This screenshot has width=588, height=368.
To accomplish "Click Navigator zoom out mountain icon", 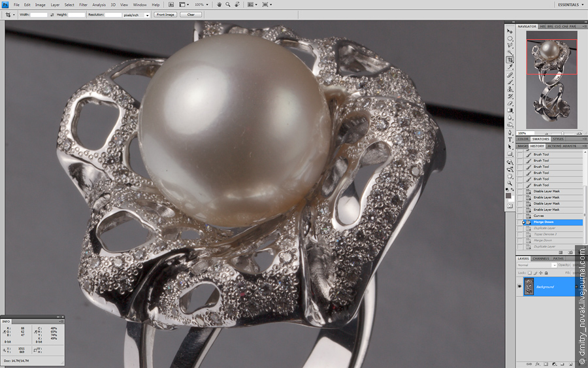I will tap(547, 133).
